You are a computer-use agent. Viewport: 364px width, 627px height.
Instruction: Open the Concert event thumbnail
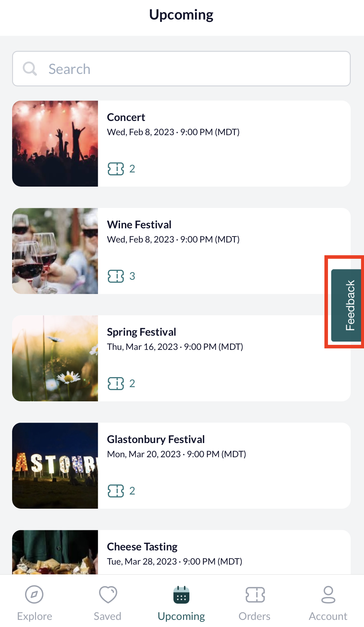pyautogui.click(x=55, y=143)
